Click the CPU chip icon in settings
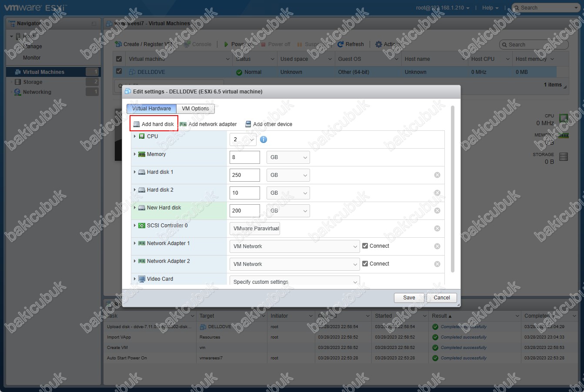This screenshot has width=584, height=392. coord(142,136)
